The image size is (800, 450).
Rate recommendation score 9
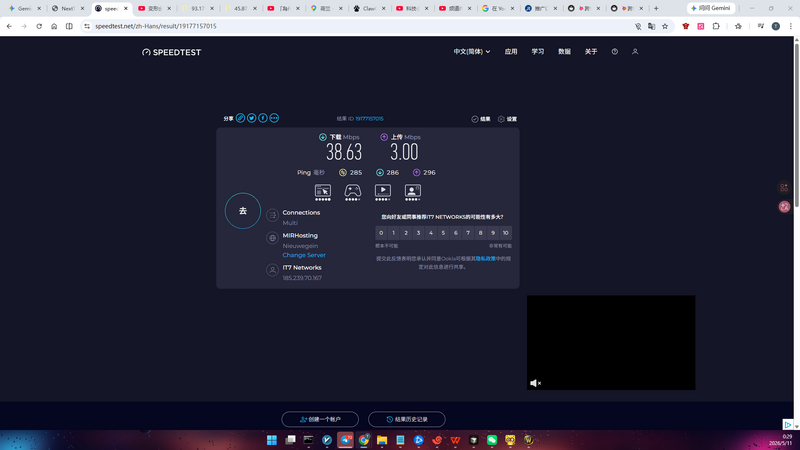pyautogui.click(x=493, y=233)
